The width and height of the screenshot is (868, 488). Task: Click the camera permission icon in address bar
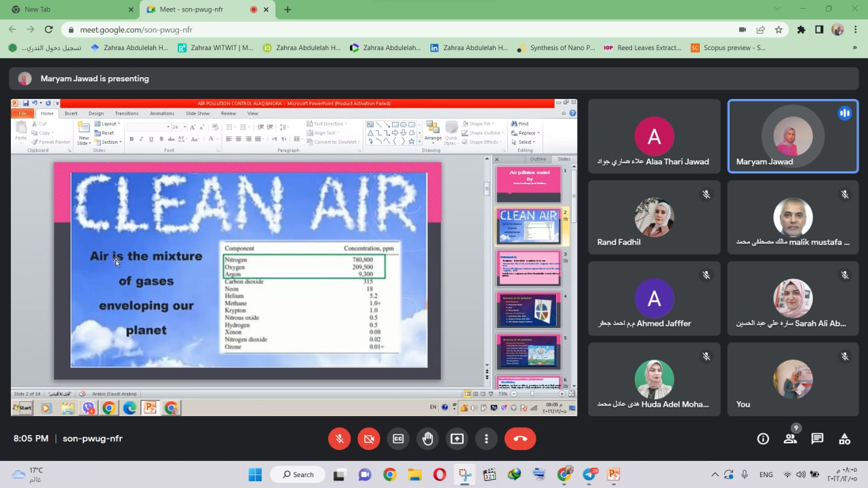742,30
